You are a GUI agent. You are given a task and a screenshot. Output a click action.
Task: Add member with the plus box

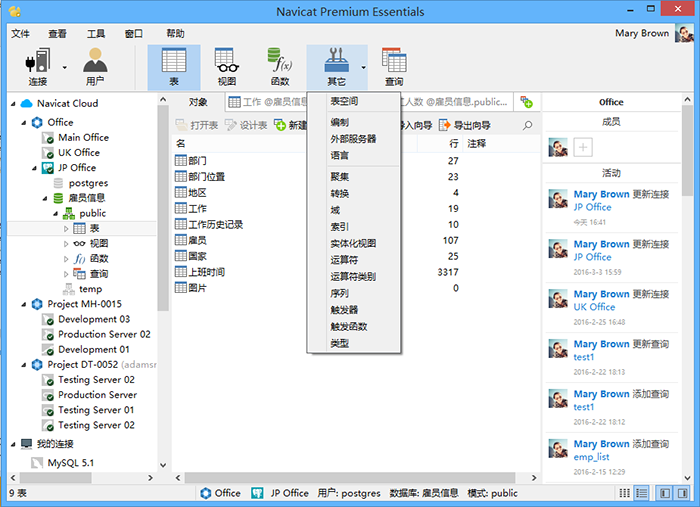click(x=583, y=147)
